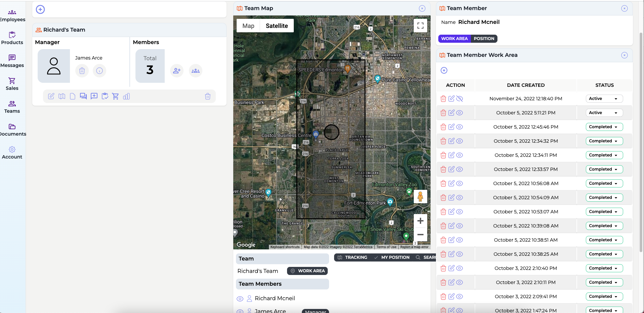Delete November 24, 2022 work area
Screen dimensions: 644x313
pos(443,99)
